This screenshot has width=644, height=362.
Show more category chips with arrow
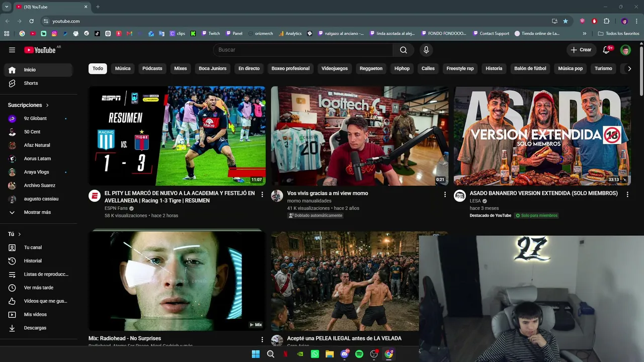[629, 68]
